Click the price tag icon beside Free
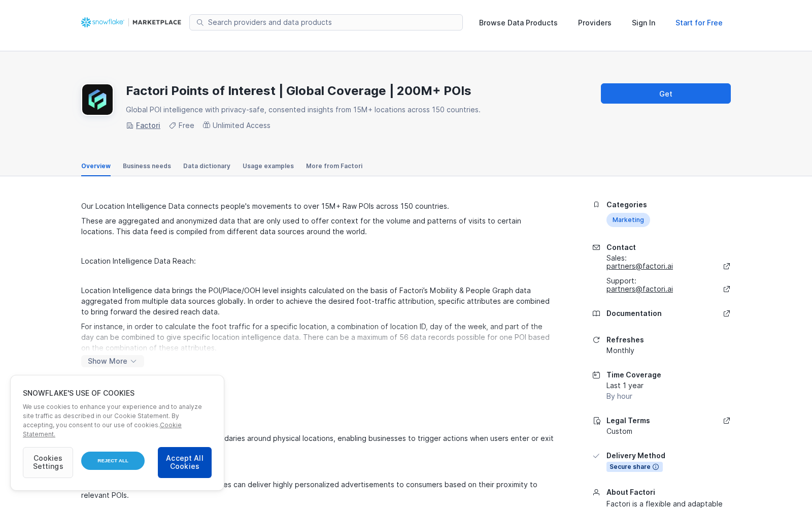Image resolution: width=812 pixels, height=508 pixels. 173,125
